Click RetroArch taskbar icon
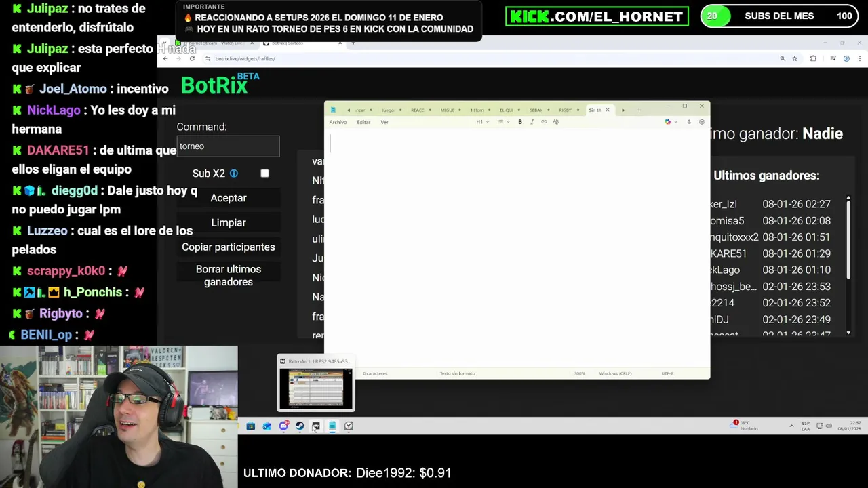 pyautogui.click(x=316, y=426)
